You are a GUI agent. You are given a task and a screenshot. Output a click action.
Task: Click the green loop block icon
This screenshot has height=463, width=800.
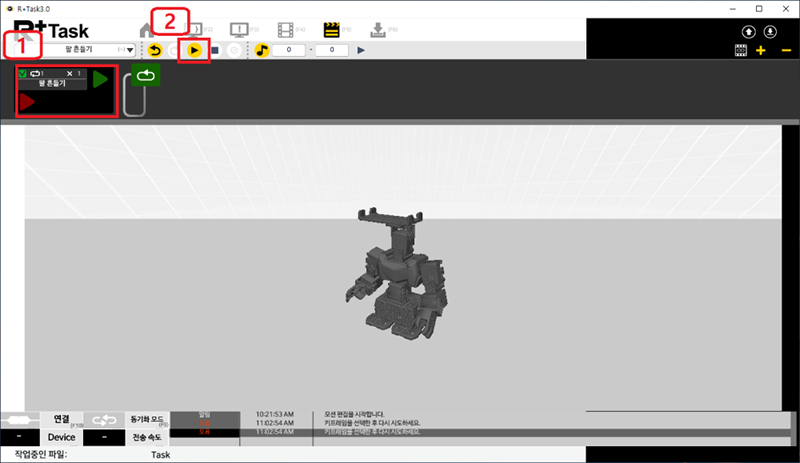tap(146, 74)
